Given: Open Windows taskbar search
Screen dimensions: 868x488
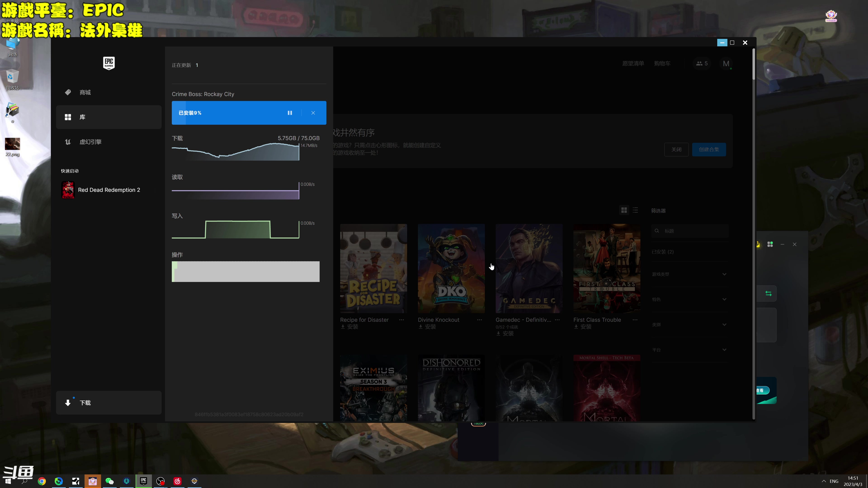Looking at the screenshot, I should (x=25, y=481).
